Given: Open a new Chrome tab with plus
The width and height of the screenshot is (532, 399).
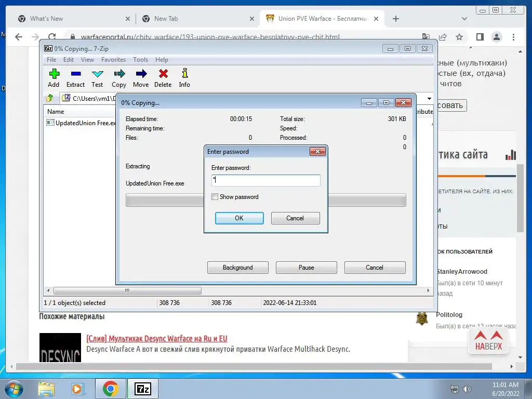Looking at the screenshot, I should [x=395, y=19].
